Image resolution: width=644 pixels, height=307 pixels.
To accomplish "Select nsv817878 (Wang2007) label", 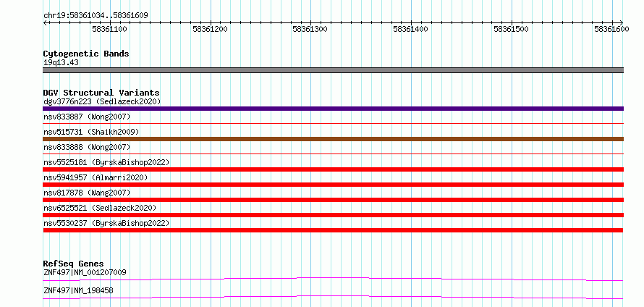I will point(87,193).
